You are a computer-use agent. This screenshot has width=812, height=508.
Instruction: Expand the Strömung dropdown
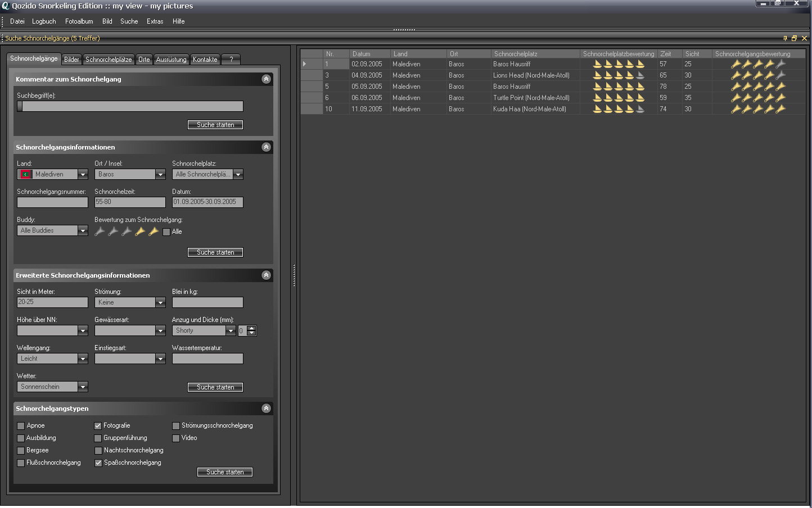click(x=160, y=303)
